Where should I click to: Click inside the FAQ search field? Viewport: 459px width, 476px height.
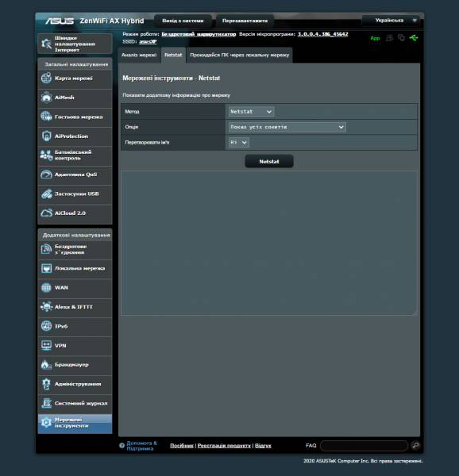364,445
